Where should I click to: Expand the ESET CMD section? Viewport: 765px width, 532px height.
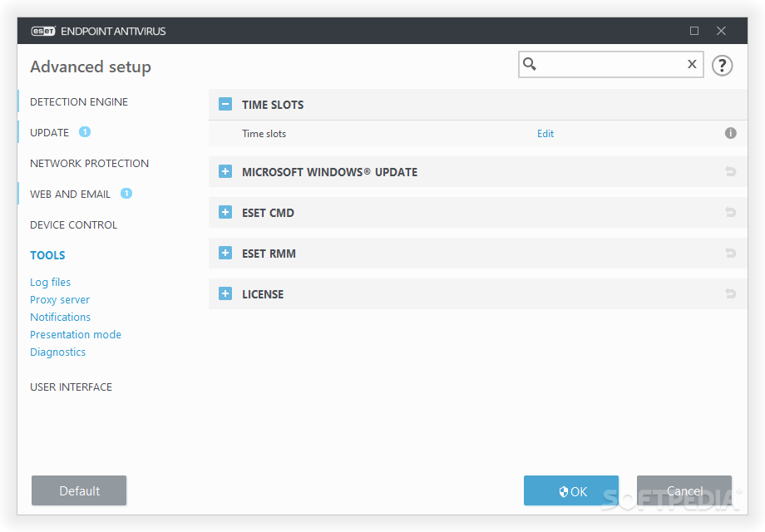pyautogui.click(x=225, y=212)
